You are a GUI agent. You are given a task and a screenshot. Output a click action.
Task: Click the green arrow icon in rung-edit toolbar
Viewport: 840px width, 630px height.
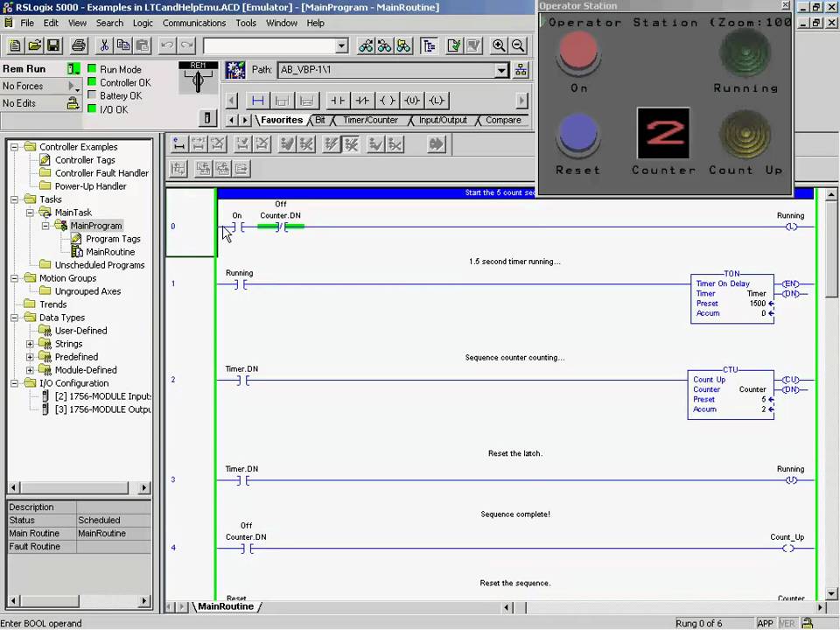pos(437,144)
